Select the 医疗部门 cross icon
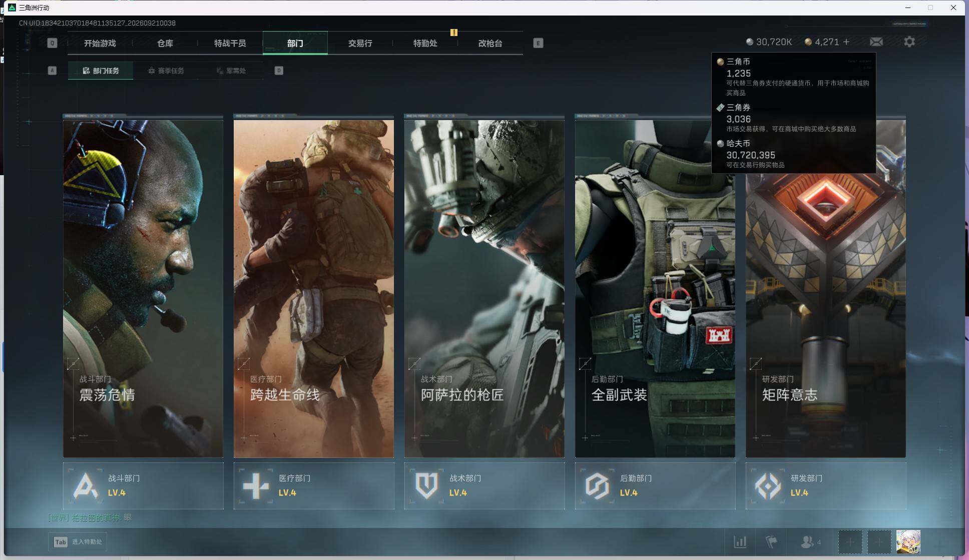 [x=256, y=486]
